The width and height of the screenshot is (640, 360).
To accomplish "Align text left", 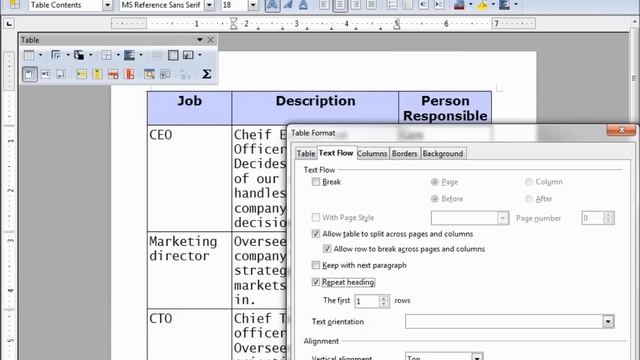I will (324, 5).
